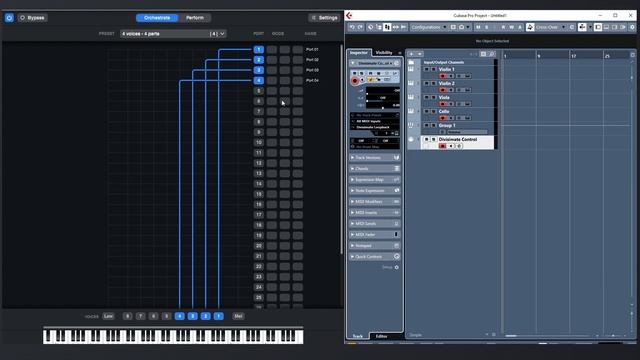Click record enable on Viola track

[x=442, y=104]
